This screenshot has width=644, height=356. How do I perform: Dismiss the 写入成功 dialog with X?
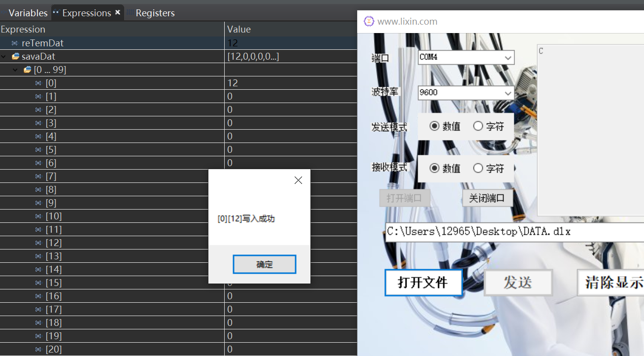[298, 180]
